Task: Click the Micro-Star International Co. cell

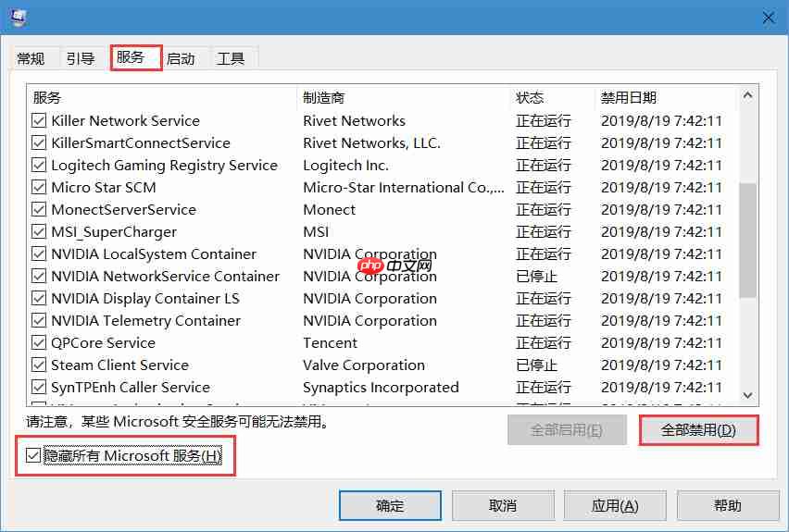Action: coord(404,188)
